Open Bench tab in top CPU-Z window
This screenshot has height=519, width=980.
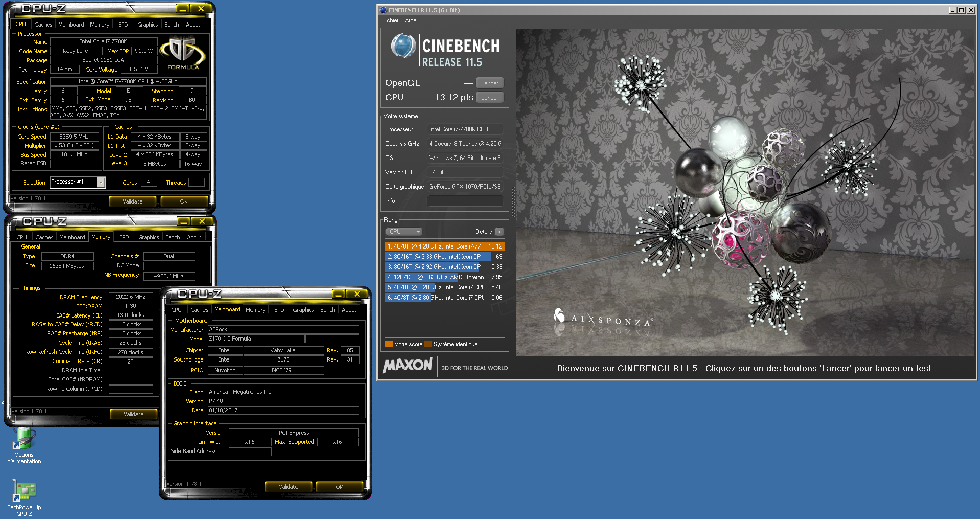pyautogui.click(x=172, y=25)
